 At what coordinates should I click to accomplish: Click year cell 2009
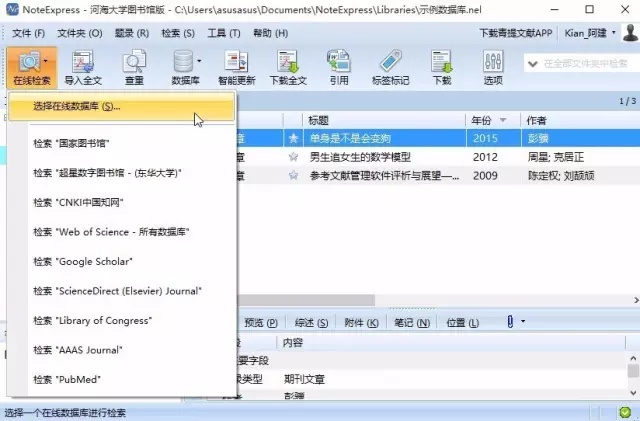pos(485,176)
